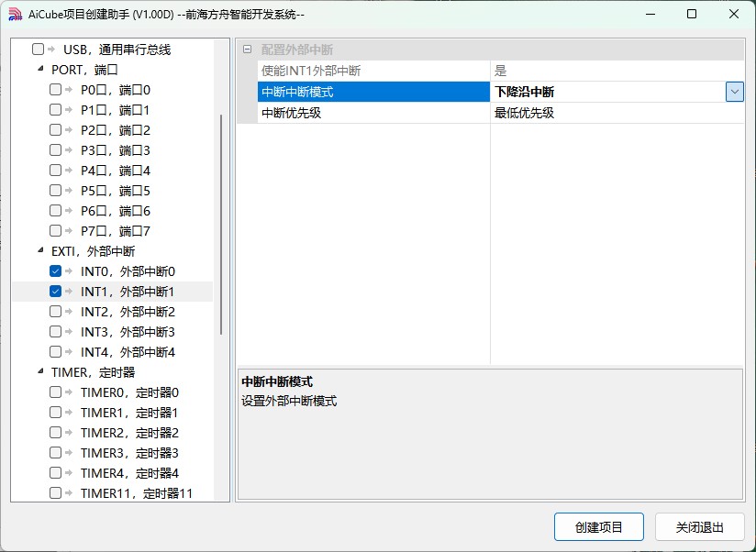
Task: Enable the TIMER1 定时器1 checkbox
Action: [55, 413]
